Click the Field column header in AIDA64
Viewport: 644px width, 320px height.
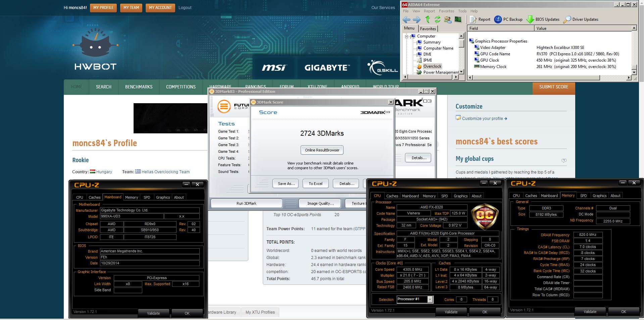tap(500, 28)
